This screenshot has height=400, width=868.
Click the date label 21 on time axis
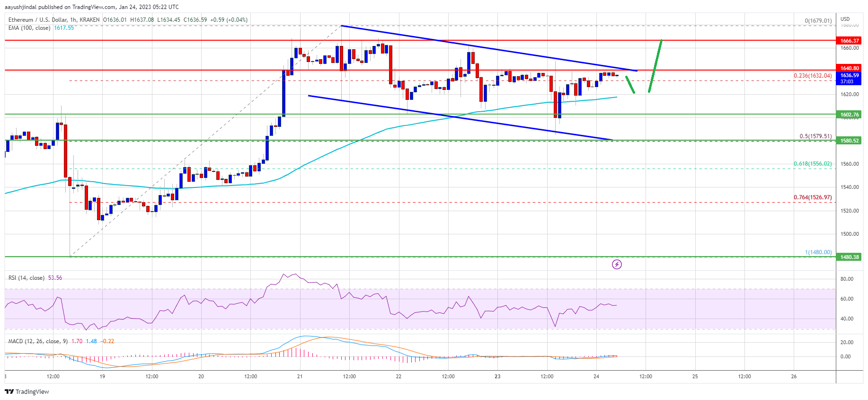300,377
